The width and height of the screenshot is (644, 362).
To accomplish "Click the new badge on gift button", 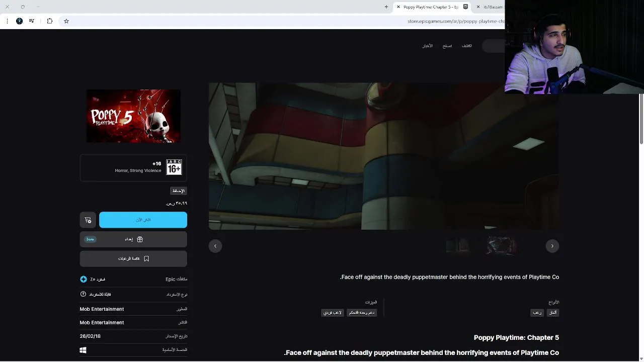I will (x=90, y=239).
